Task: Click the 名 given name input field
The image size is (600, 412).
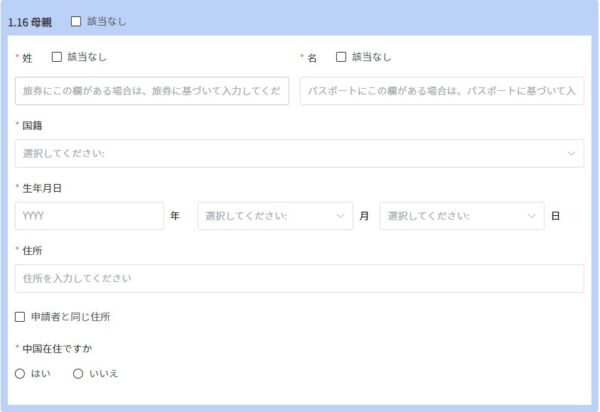Action: [x=441, y=91]
